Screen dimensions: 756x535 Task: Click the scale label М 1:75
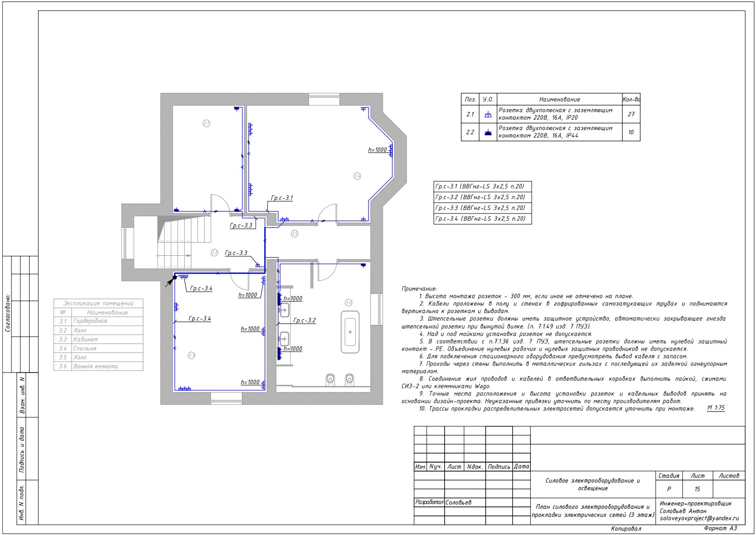716,408
